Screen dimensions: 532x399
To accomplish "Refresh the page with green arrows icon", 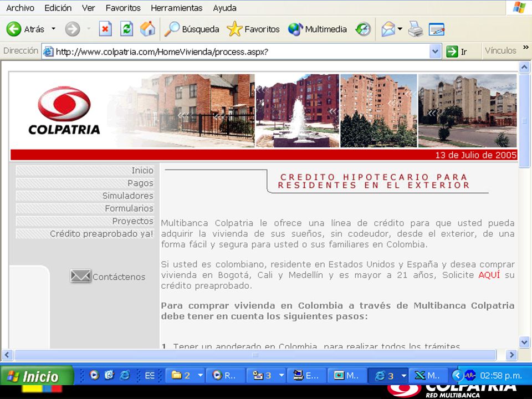I will 126,29.
